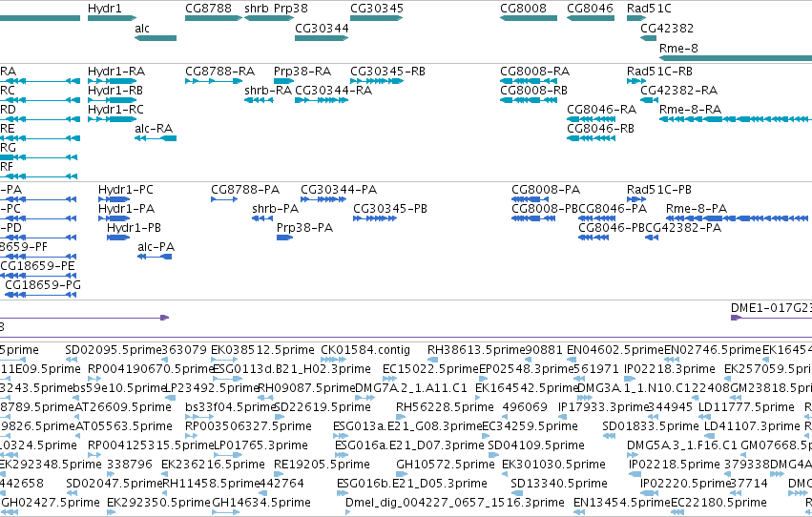Click the alc-PA protein feature
The image size is (812, 517).
click(155, 257)
